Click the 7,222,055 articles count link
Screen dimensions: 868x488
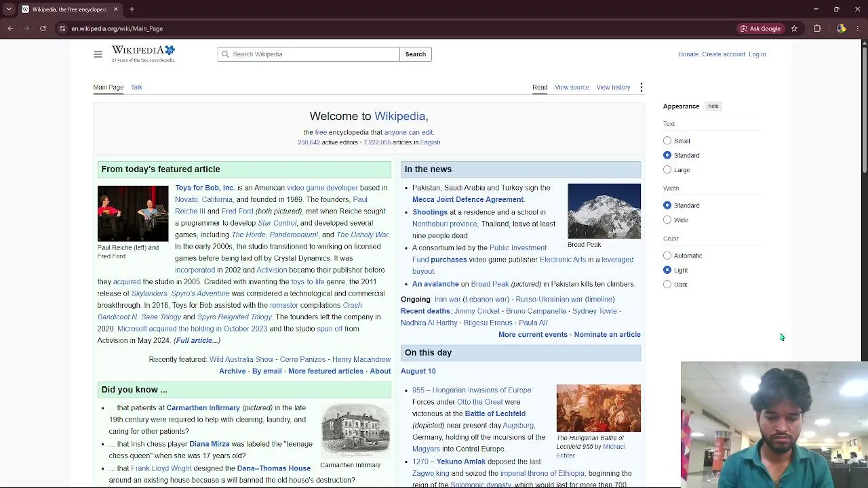(377, 142)
